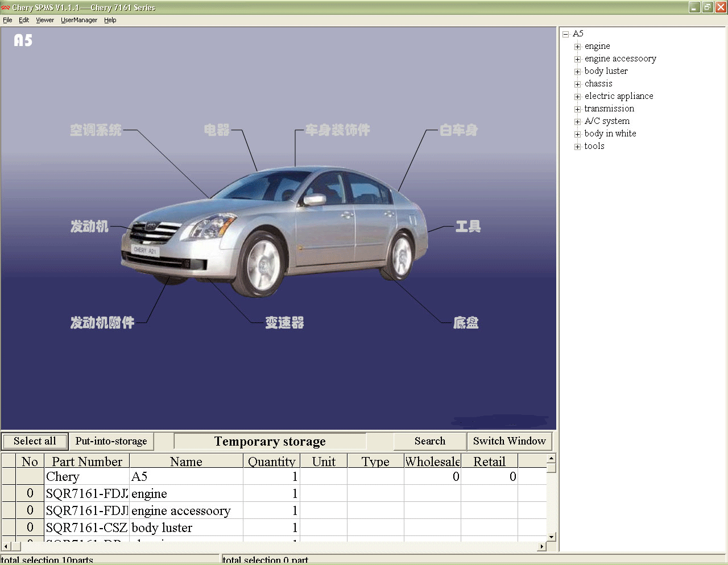The image size is (728, 565).
Task: Open the UserManager menu
Action: (x=79, y=20)
